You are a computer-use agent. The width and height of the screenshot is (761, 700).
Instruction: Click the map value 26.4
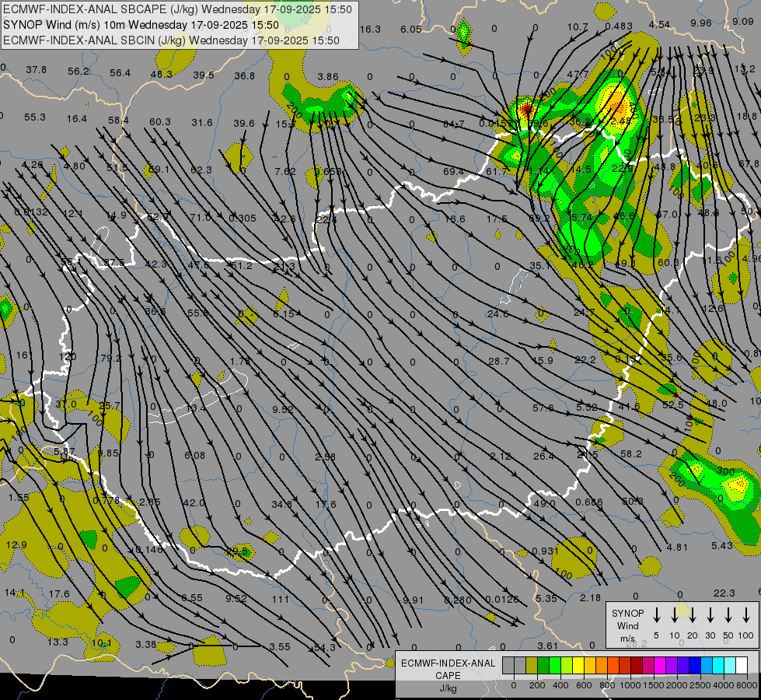click(543, 456)
